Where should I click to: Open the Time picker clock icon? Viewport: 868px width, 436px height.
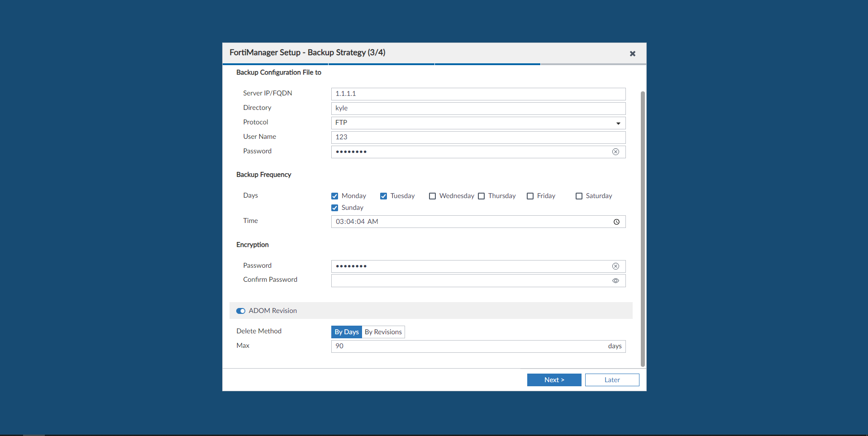(616, 222)
